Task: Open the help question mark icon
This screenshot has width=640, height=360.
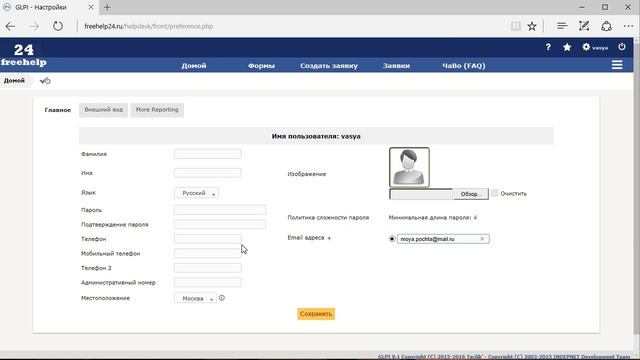Action: pos(548,47)
